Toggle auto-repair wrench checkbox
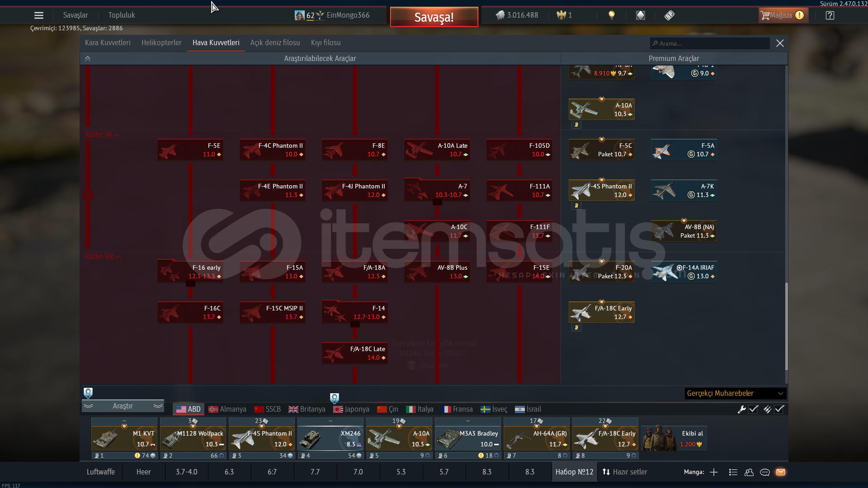Viewport: 868px width, 488px height. (x=754, y=409)
